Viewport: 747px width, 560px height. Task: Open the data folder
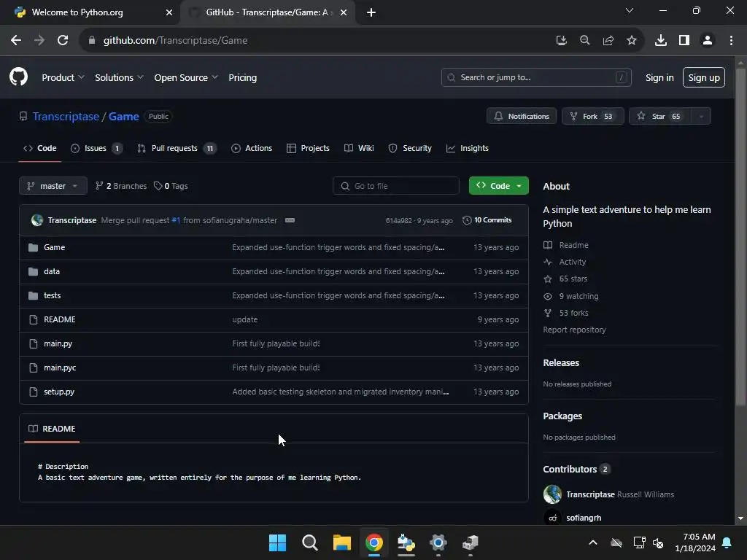[52, 271]
